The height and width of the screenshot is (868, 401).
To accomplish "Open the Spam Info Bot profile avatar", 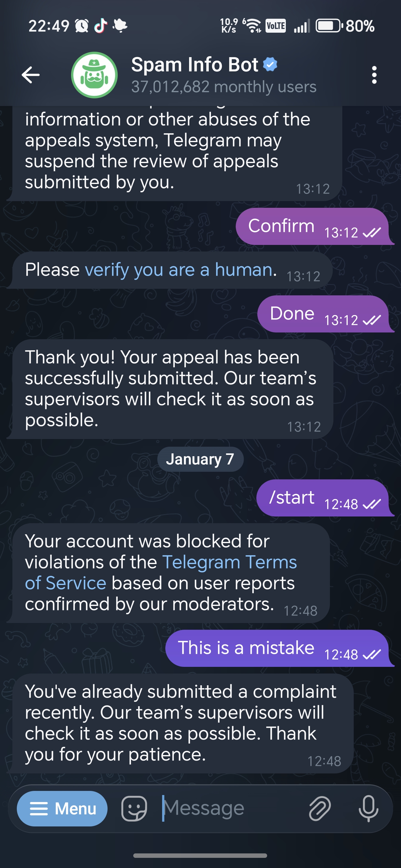I will (94, 75).
